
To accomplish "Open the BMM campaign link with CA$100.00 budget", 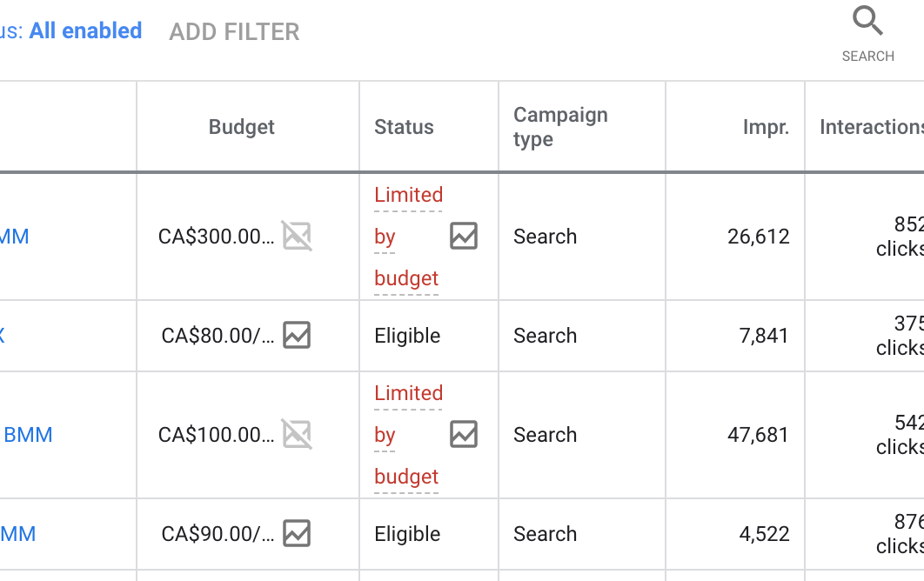I will coord(28,435).
